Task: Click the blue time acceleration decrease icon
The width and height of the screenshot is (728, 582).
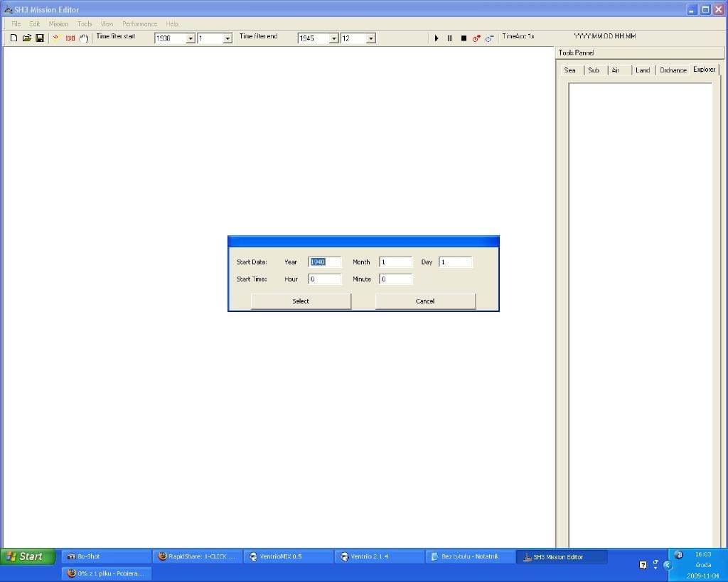Action: pos(489,38)
